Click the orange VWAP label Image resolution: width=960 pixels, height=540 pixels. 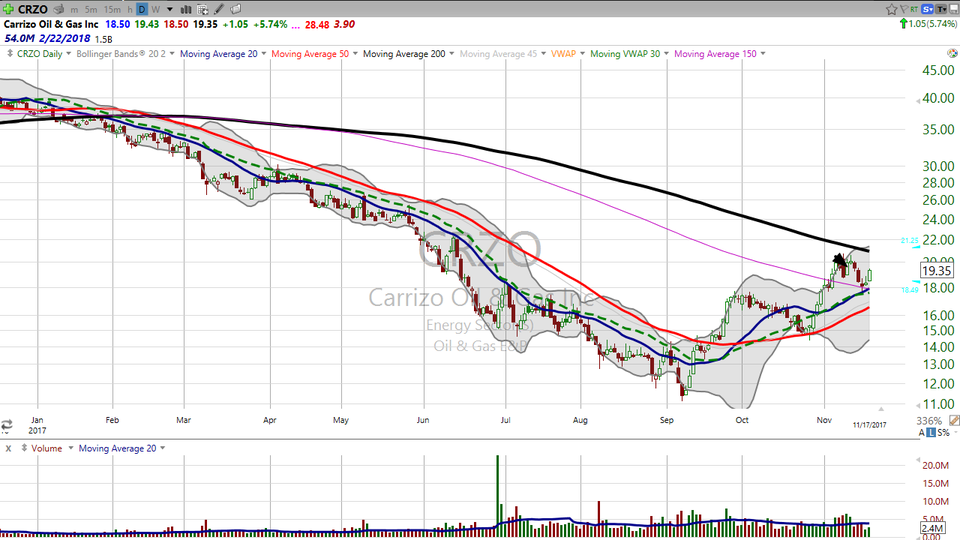click(563, 54)
